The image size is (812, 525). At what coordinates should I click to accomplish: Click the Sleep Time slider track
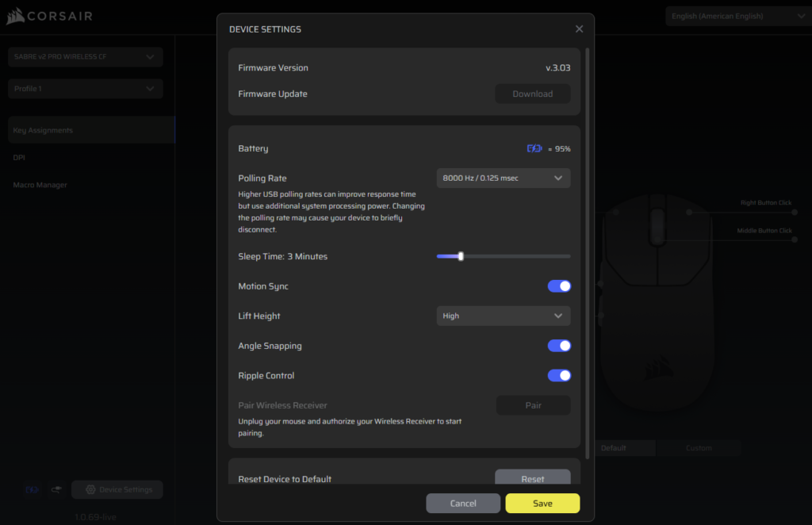(x=515, y=256)
